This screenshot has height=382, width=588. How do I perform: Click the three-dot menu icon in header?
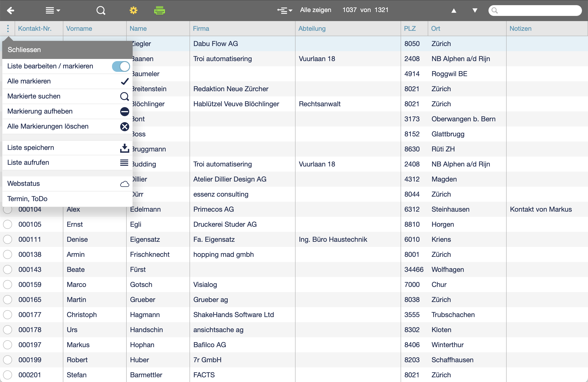pos(8,28)
